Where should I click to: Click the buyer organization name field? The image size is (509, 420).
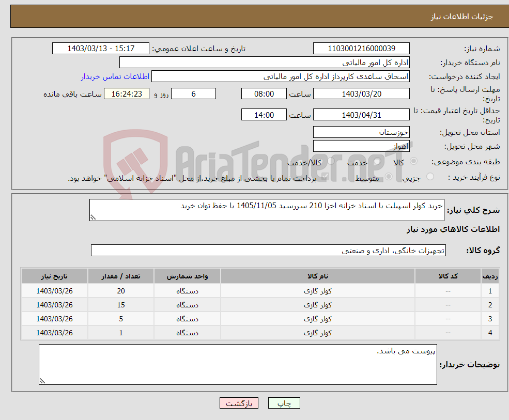click(265, 63)
